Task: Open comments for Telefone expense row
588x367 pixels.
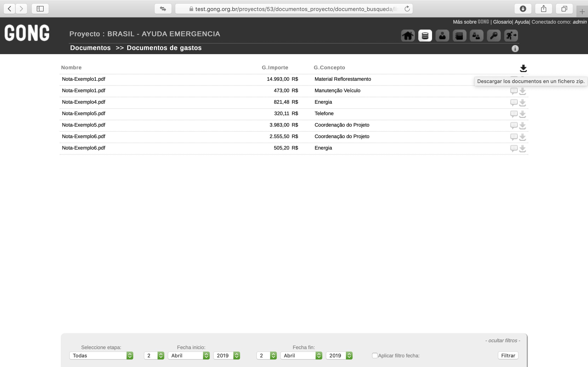Action: click(x=514, y=114)
